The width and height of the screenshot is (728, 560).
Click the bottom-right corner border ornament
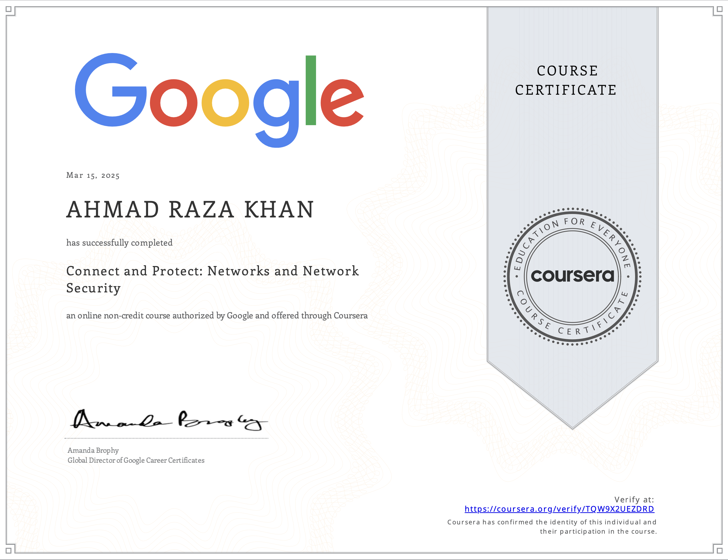point(719,550)
